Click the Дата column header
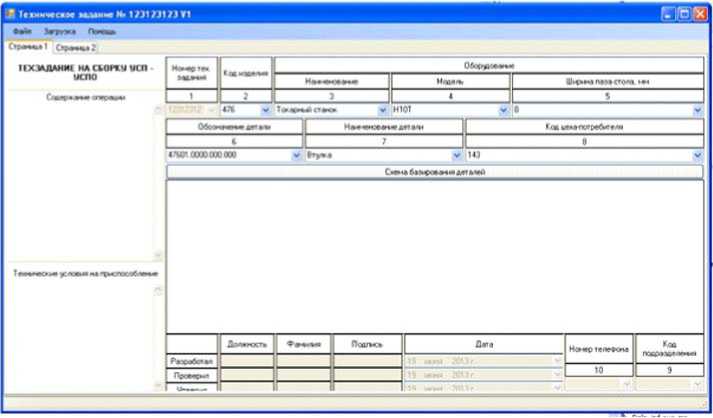The height and width of the screenshot is (418, 713). click(x=484, y=344)
